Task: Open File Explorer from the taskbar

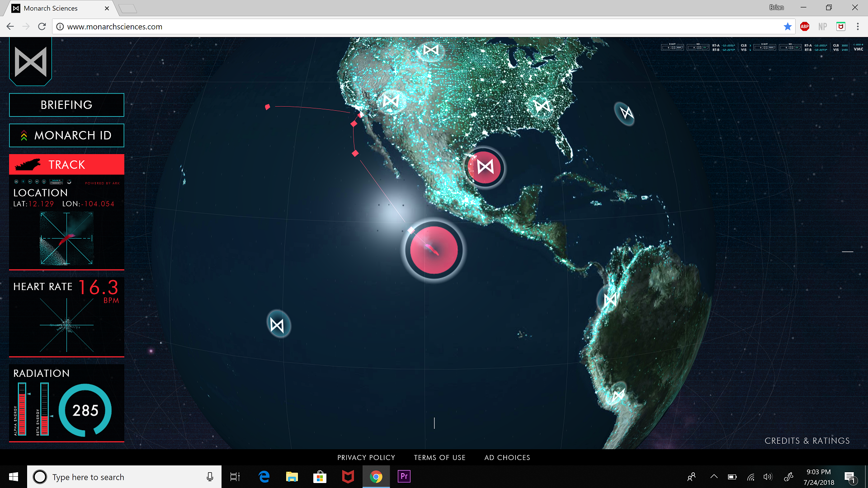Action: [292, 477]
